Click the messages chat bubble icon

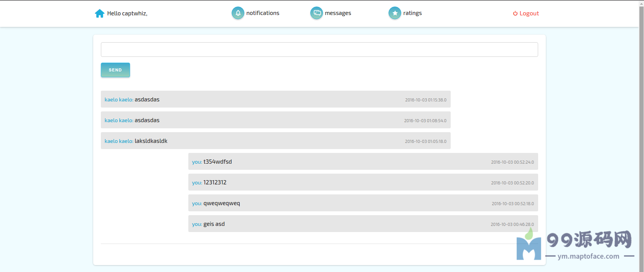pos(316,13)
